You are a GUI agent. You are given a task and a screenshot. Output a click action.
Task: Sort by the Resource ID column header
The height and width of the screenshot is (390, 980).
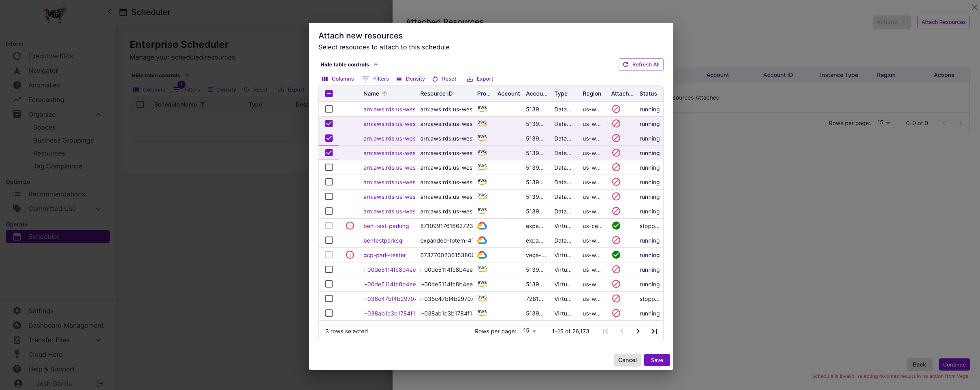click(x=436, y=94)
